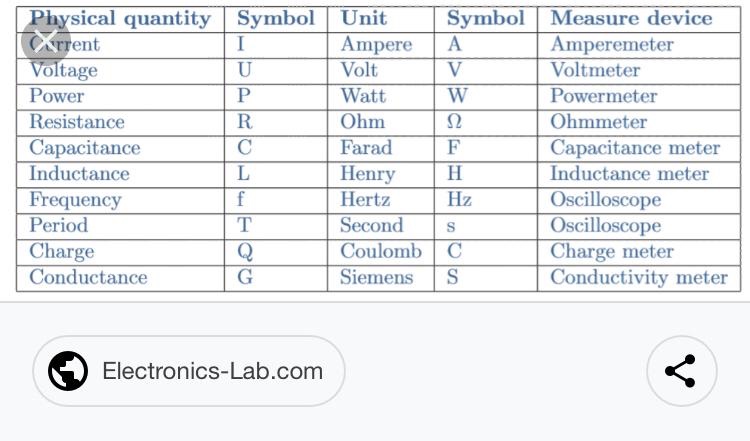This screenshot has height=441, width=750.
Task: Open the Electronics-Lab.com source link
Action: (212, 371)
